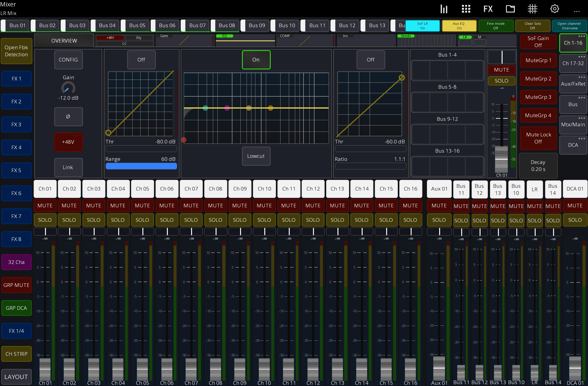Open the meters view icon
The width and height of the screenshot is (588, 386).
[444, 9]
